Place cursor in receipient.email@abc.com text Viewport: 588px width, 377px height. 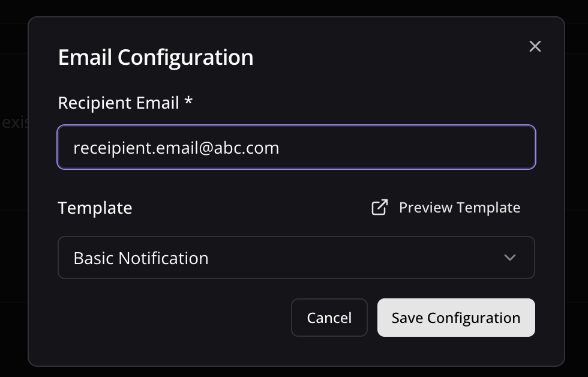tap(176, 148)
